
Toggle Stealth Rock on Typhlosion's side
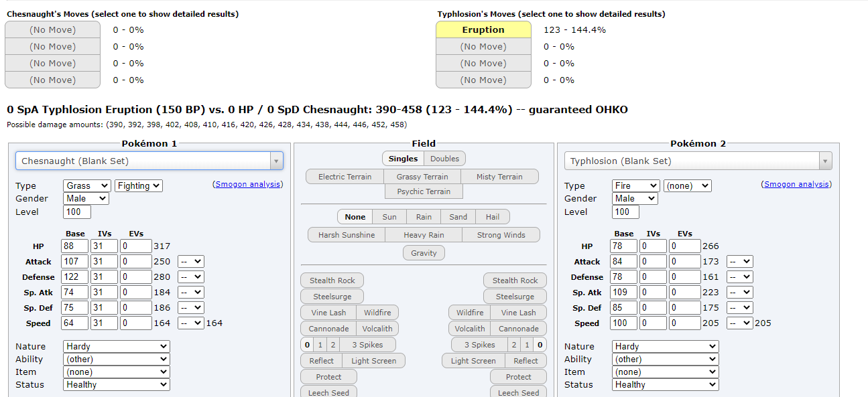tap(515, 281)
